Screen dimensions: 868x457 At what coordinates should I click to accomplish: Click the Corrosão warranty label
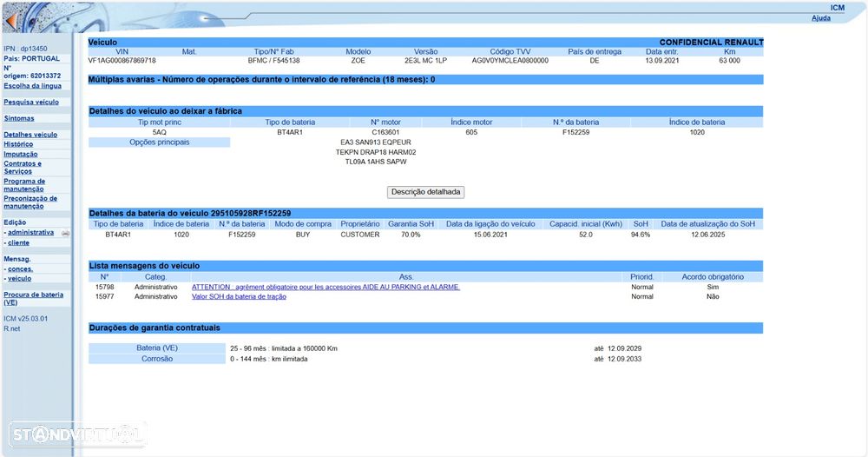[x=157, y=359]
